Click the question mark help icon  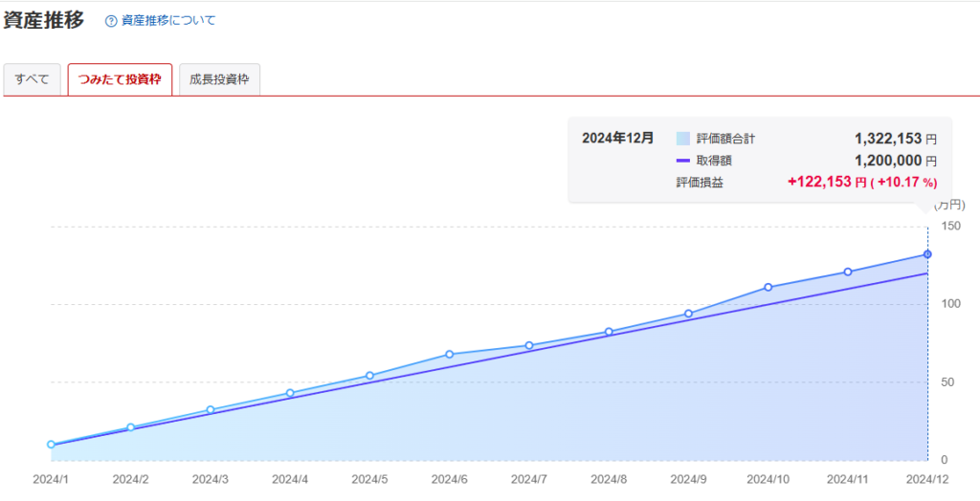click(111, 20)
